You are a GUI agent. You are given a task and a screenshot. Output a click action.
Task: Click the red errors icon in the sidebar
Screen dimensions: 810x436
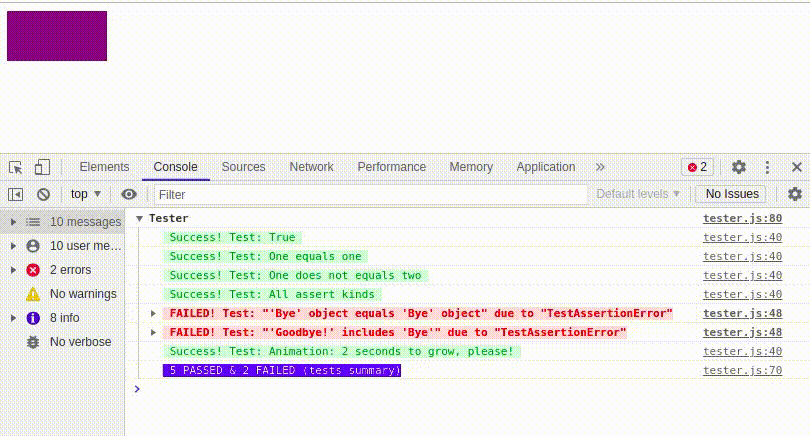(x=33, y=270)
